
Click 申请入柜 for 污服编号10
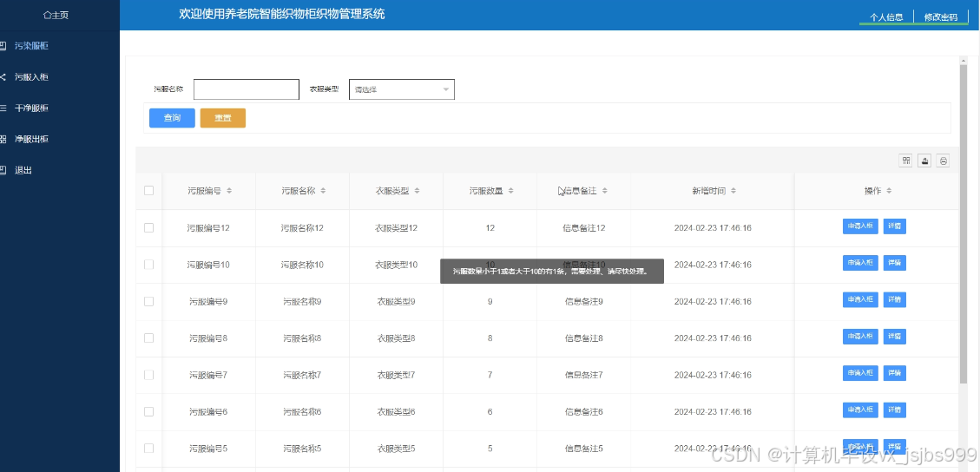tap(860, 263)
